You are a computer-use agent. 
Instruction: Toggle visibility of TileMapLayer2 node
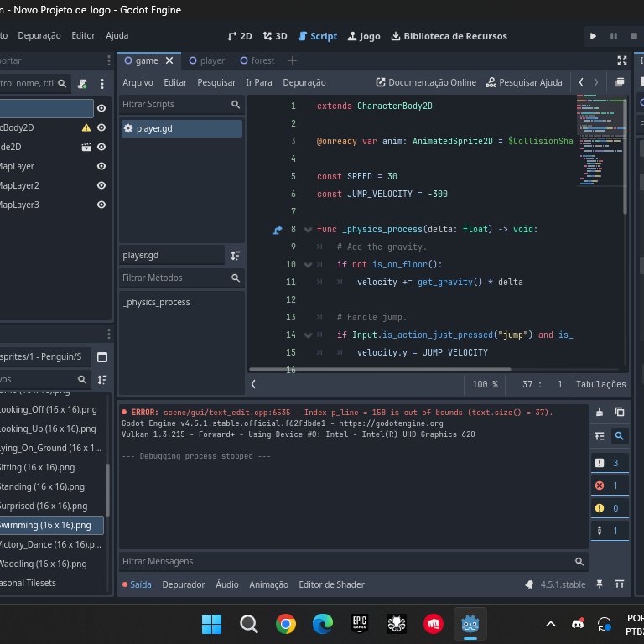pos(101,185)
